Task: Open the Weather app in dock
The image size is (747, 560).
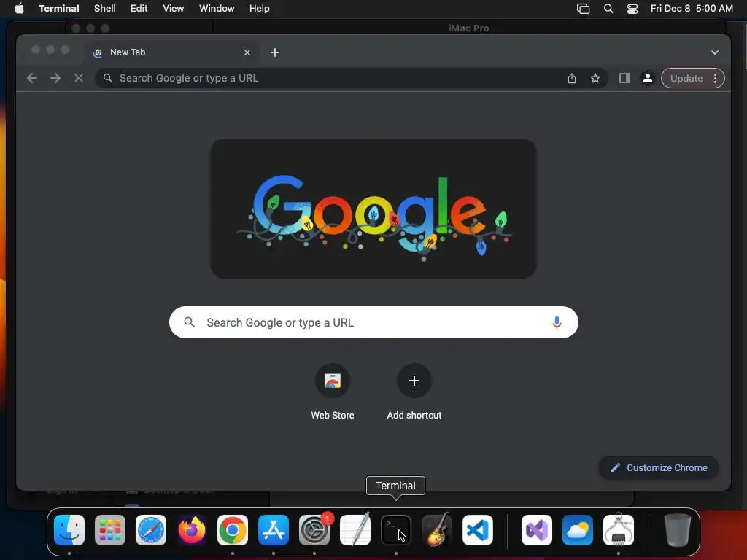Action: (578, 530)
